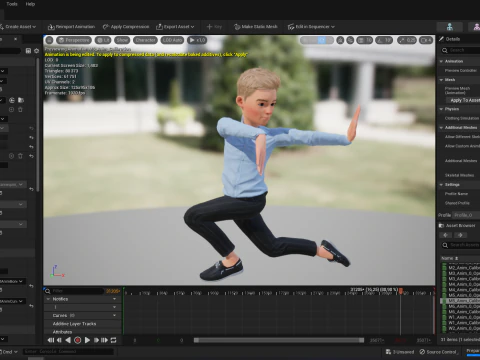
Task: Click Apply Compression in the toolbar
Action: (x=126, y=27)
